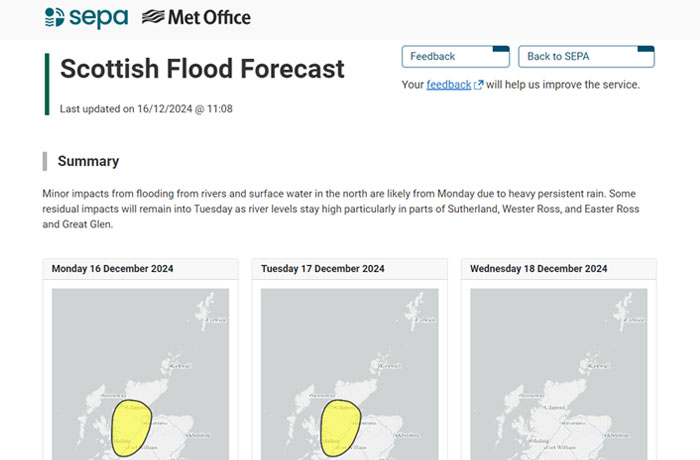Click the external link icon beside feedback

pyautogui.click(x=479, y=85)
